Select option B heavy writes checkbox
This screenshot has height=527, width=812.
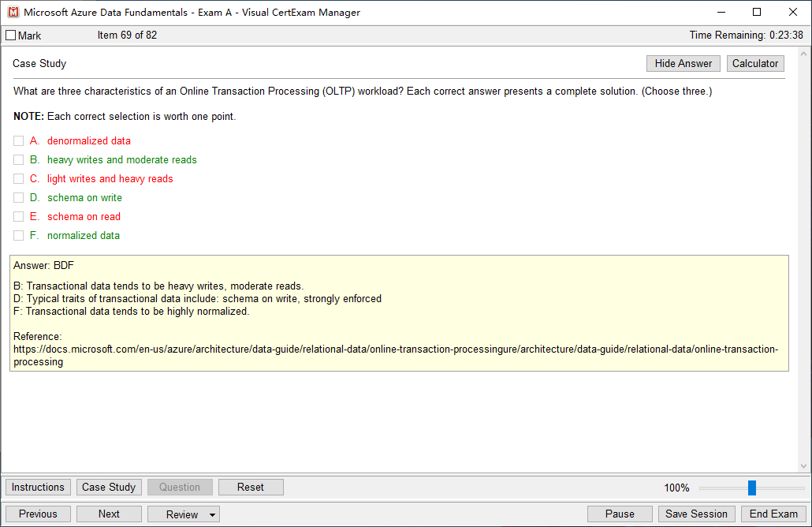(x=19, y=160)
